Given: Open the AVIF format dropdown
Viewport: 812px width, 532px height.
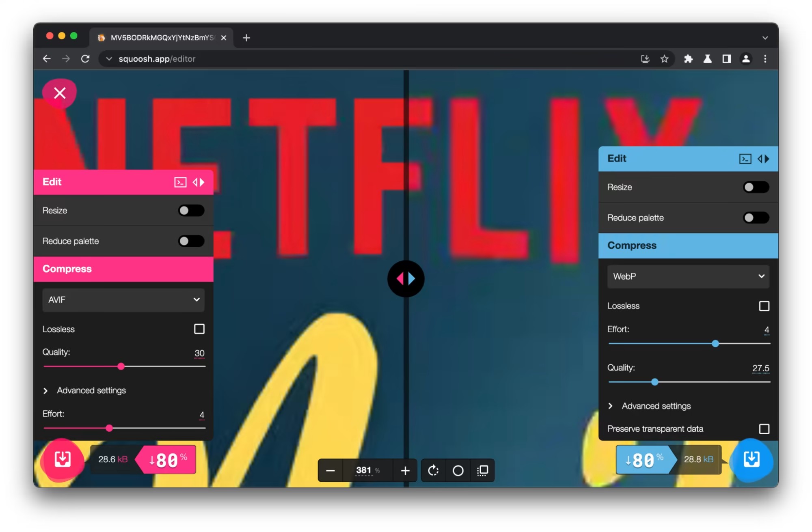Looking at the screenshot, I should [123, 300].
